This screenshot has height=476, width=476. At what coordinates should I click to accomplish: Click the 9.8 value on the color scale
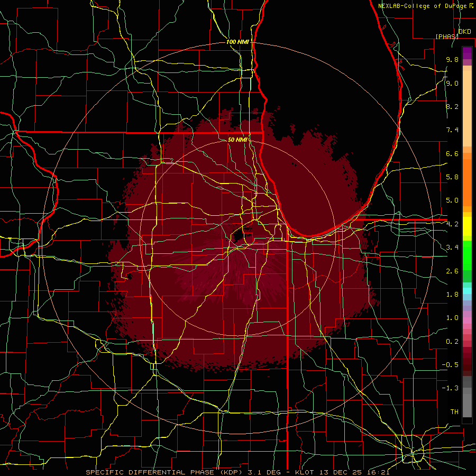tap(452, 59)
